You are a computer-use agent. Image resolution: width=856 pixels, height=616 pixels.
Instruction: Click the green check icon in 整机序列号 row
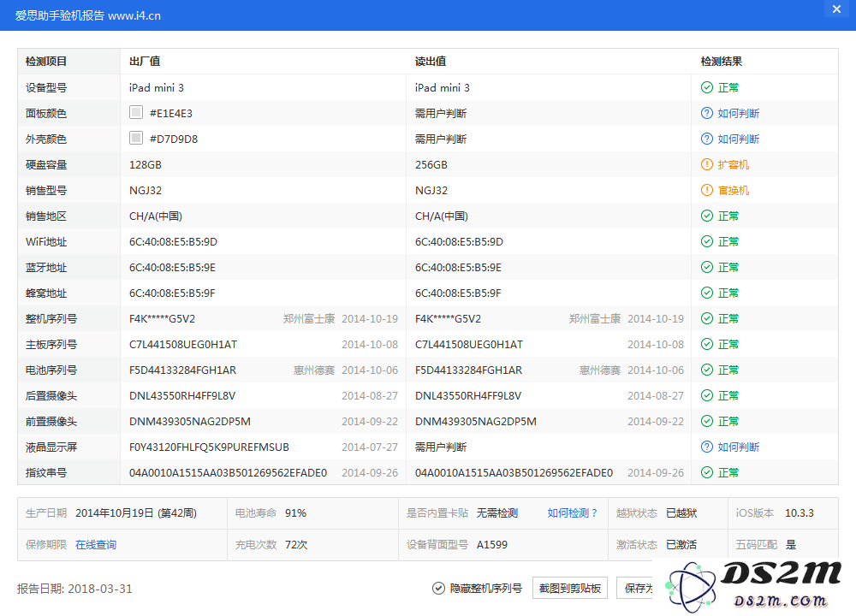[706, 318]
